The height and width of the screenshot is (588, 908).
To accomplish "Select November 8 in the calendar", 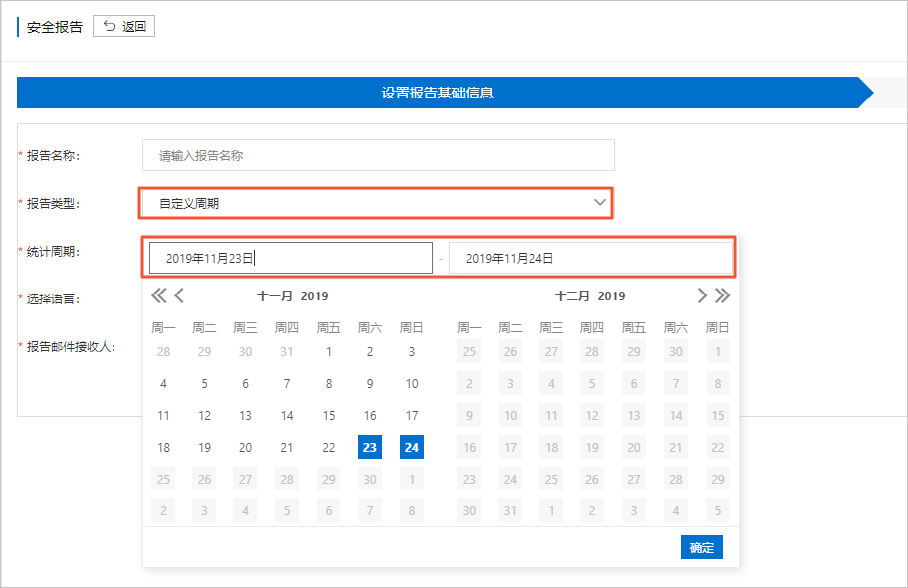I will click(x=329, y=383).
